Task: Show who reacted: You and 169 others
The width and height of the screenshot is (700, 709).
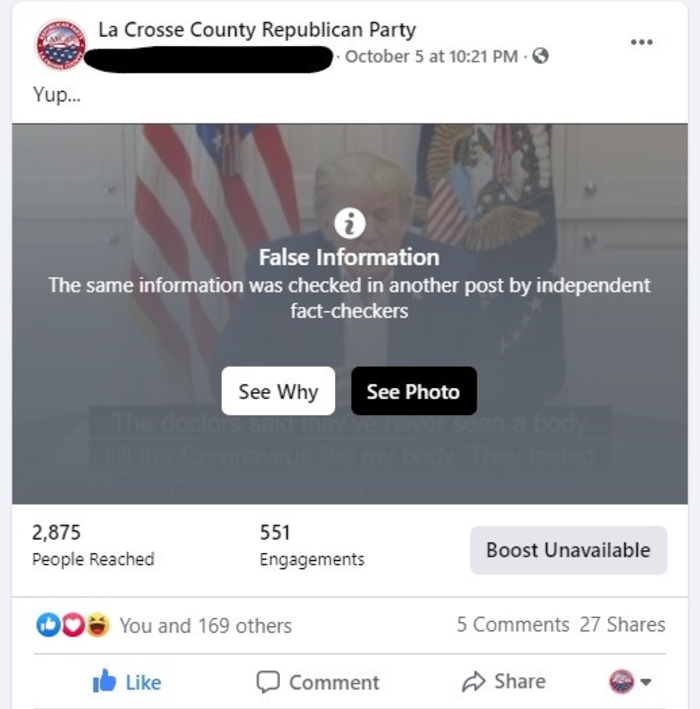Action: [x=205, y=626]
